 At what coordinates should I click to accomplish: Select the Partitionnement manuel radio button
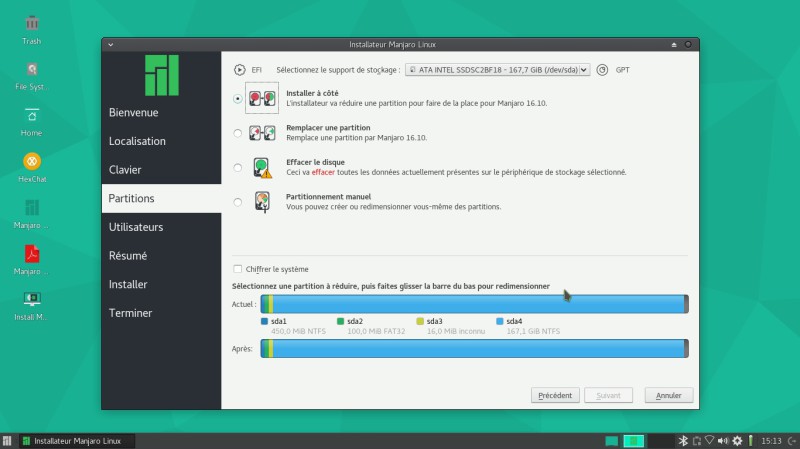pos(238,202)
